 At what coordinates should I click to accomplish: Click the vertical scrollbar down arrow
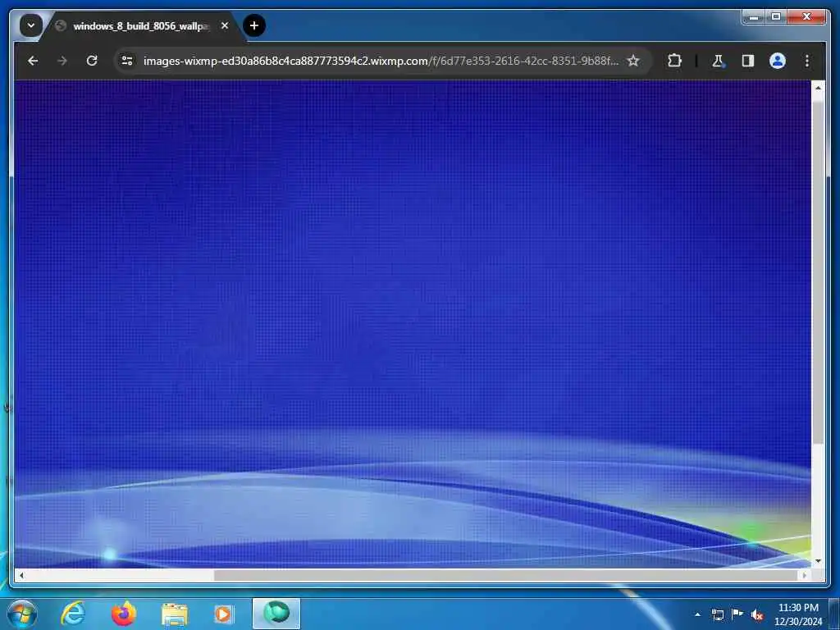point(818,561)
